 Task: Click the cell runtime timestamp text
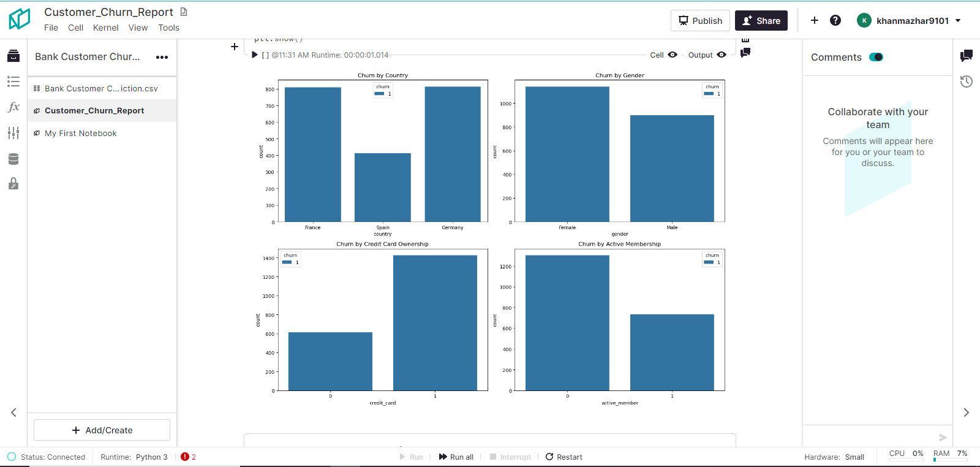(x=330, y=55)
